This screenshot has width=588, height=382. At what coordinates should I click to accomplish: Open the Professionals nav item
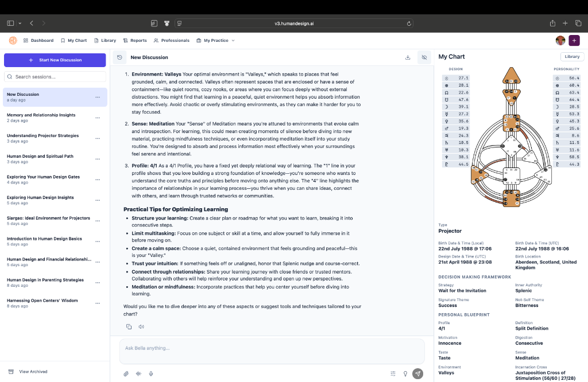pyautogui.click(x=171, y=41)
